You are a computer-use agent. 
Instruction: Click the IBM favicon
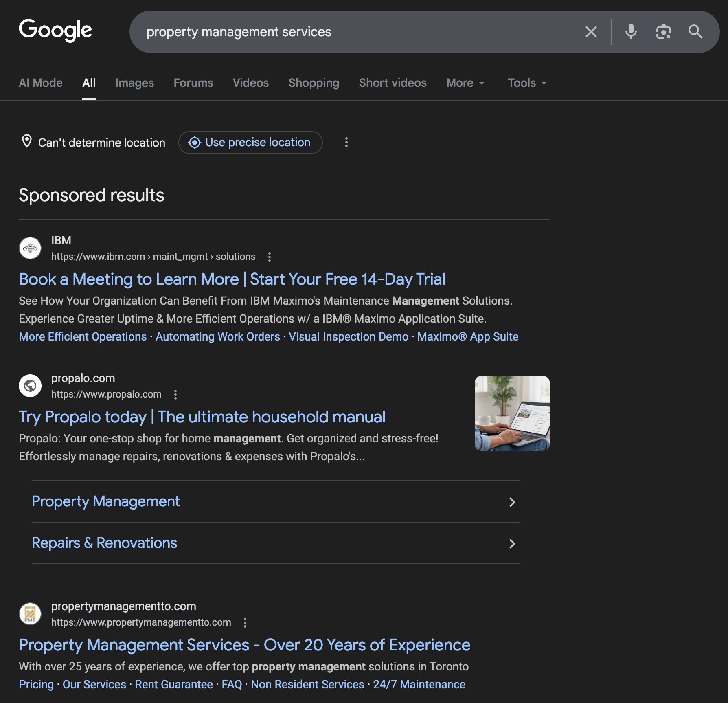click(30, 248)
